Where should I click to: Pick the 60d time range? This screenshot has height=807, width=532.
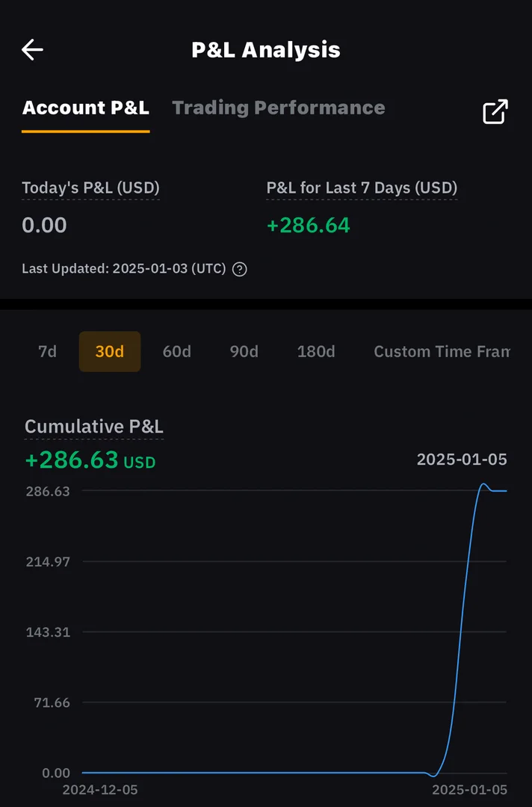tap(176, 351)
